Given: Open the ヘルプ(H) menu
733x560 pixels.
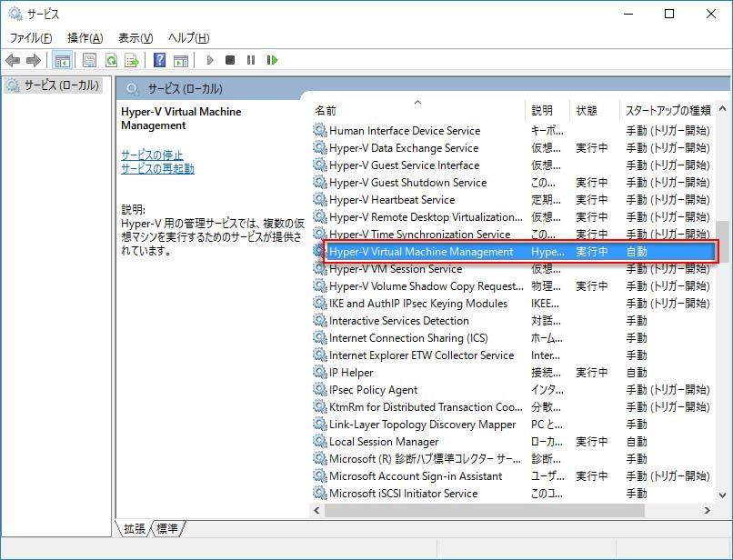Looking at the screenshot, I should click(189, 38).
